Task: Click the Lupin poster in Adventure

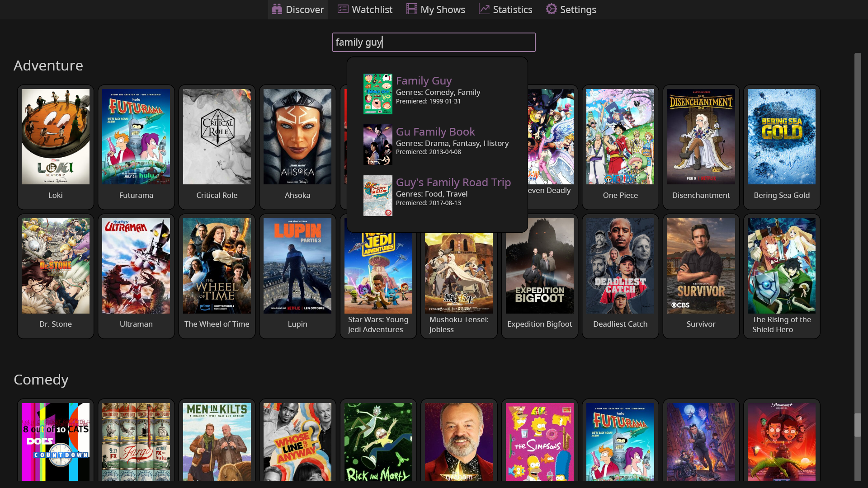Action: click(297, 266)
